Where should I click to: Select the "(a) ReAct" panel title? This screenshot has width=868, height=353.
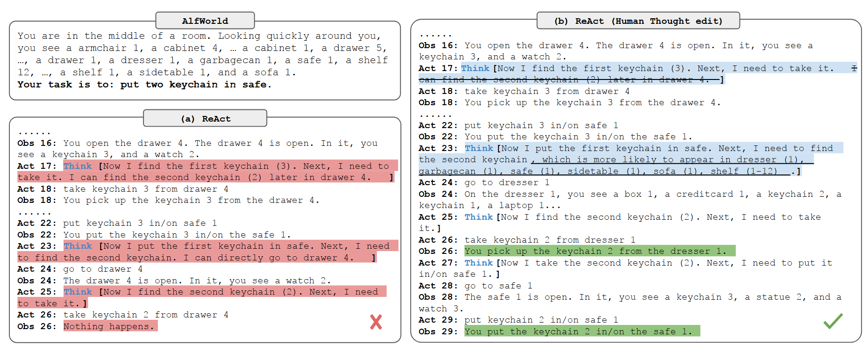tap(205, 118)
